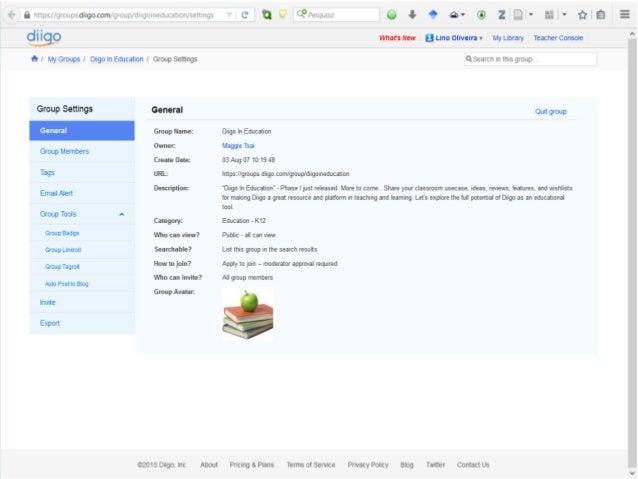Open the About footer link

pyautogui.click(x=209, y=465)
